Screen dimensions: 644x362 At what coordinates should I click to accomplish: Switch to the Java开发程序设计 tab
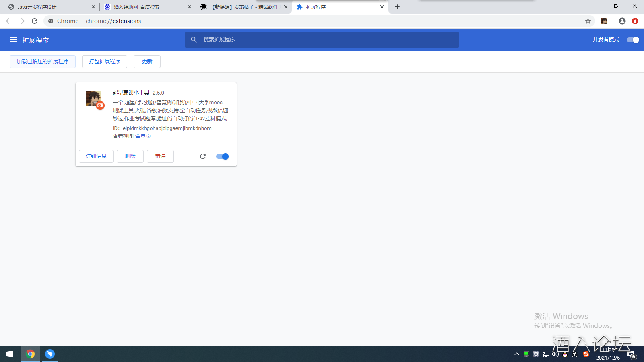coord(48,7)
